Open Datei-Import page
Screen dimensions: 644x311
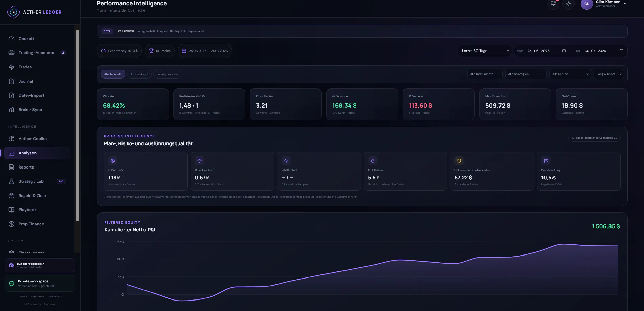pyautogui.click(x=37, y=95)
